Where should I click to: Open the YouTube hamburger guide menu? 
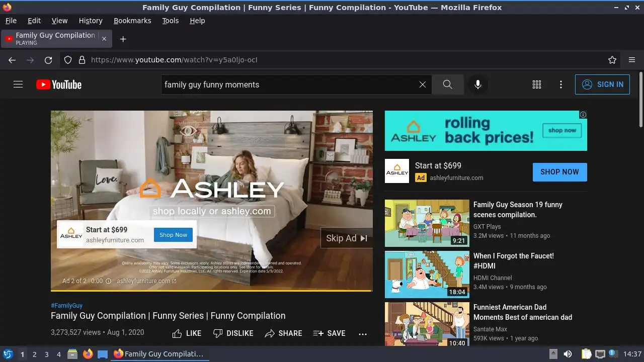click(x=18, y=84)
